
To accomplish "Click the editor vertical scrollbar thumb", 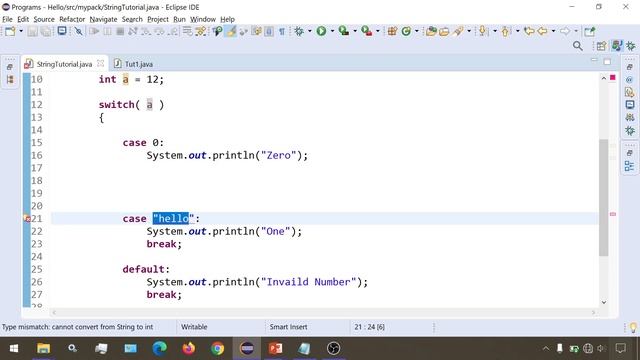I will click(x=604, y=198).
